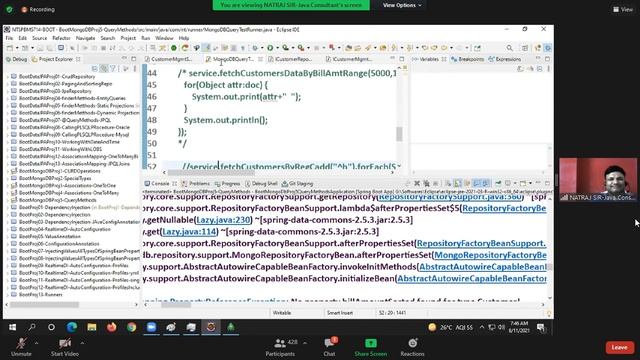Click the green Boot Dashboard circle icon
This screenshot has height=360, width=640.
click(174, 48)
